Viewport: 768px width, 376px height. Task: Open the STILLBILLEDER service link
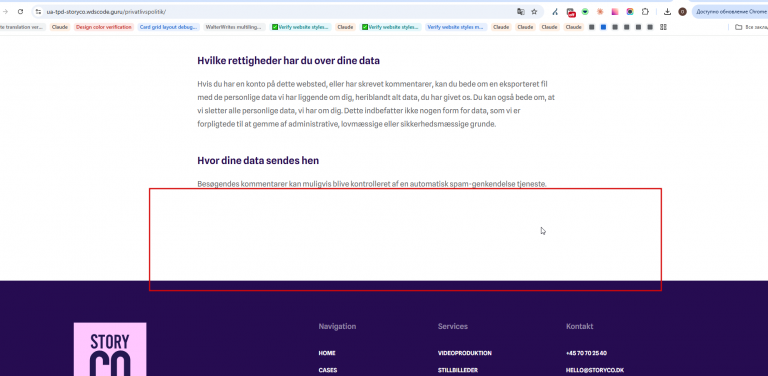458,370
